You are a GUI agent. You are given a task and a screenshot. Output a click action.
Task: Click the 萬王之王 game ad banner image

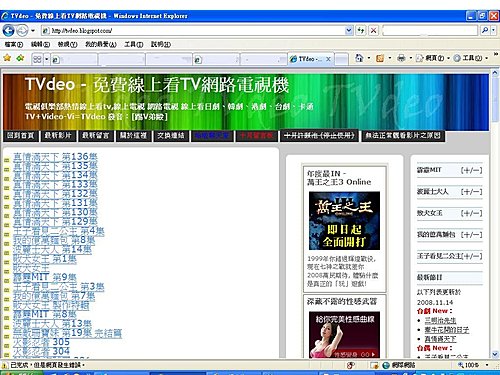click(344, 221)
